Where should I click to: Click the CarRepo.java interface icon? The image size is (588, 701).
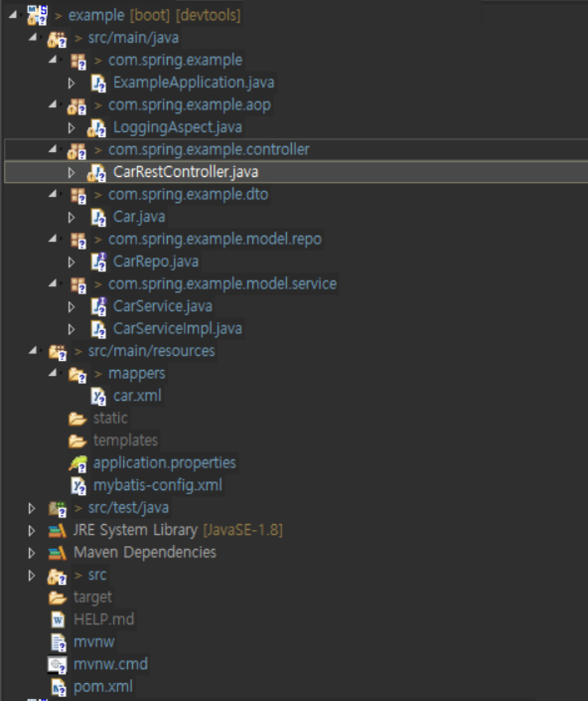tap(99, 263)
